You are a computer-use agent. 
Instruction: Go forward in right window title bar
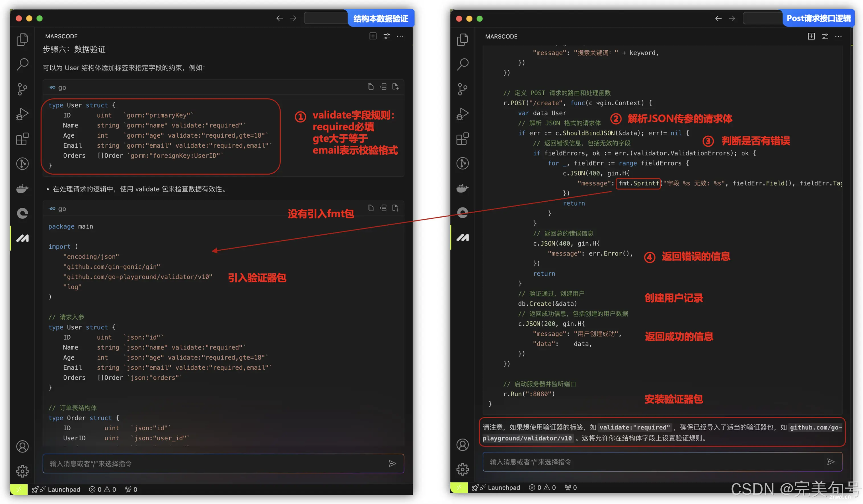(x=732, y=18)
